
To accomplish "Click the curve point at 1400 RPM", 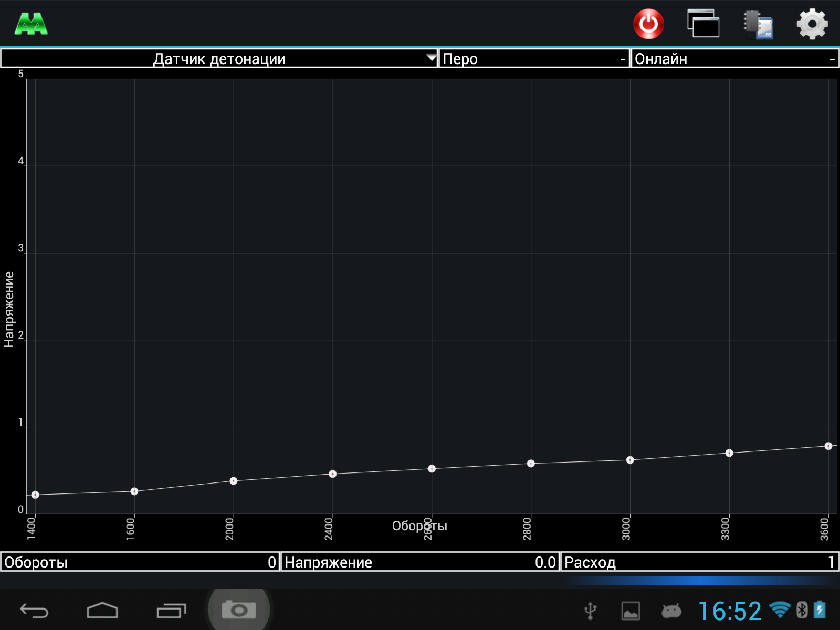I will pyautogui.click(x=35, y=495).
